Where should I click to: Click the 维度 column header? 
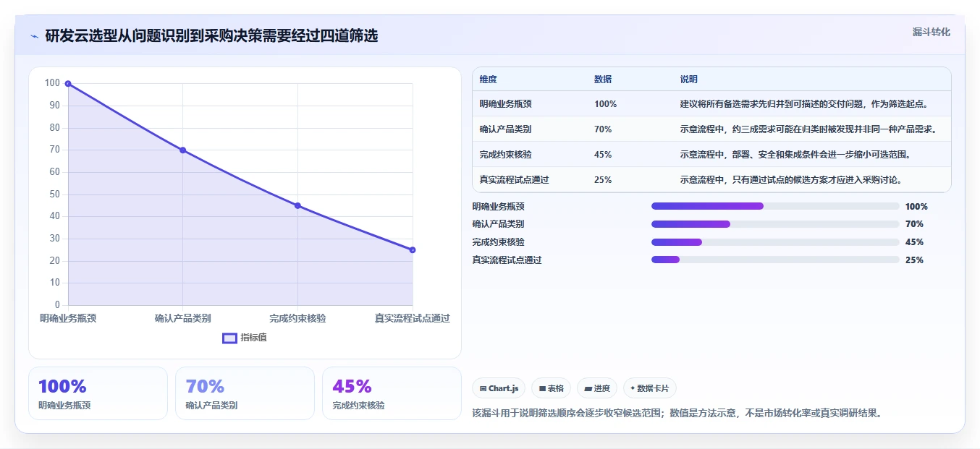point(488,80)
